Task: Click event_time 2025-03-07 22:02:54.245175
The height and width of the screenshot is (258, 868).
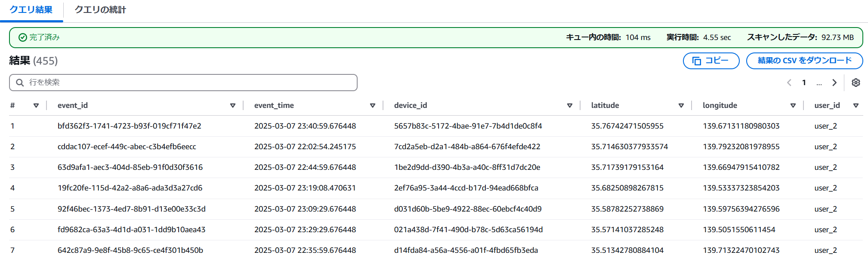Action: tap(305, 147)
